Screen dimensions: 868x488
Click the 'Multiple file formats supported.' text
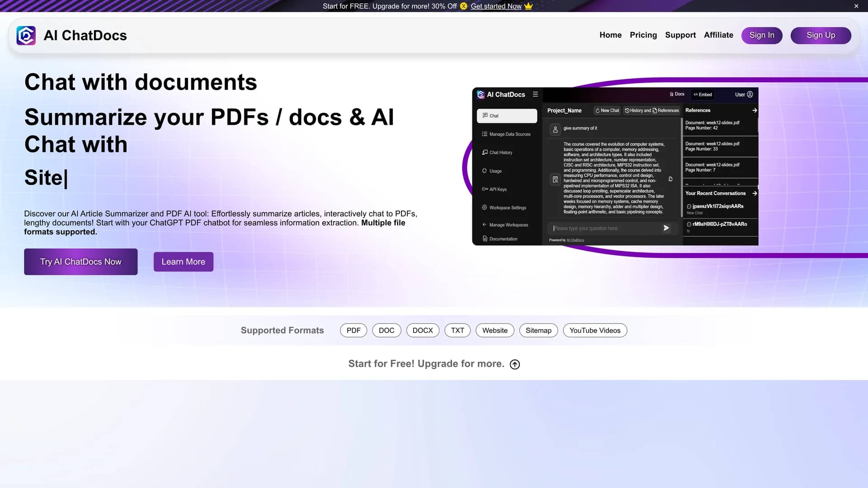point(215,227)
